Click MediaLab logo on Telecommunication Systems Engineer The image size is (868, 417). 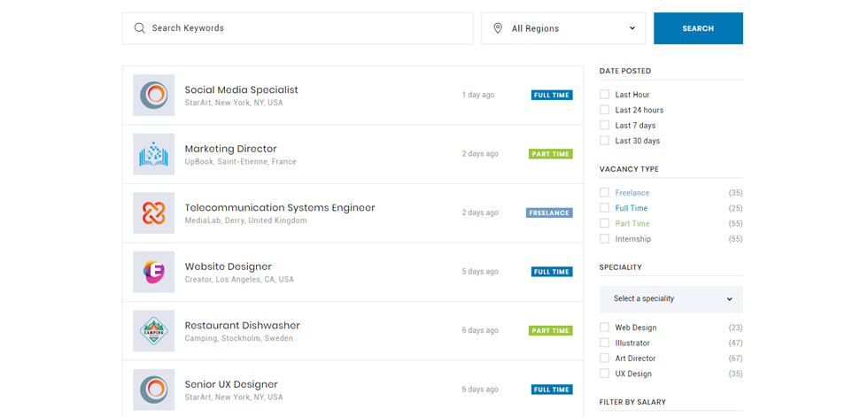154,212
